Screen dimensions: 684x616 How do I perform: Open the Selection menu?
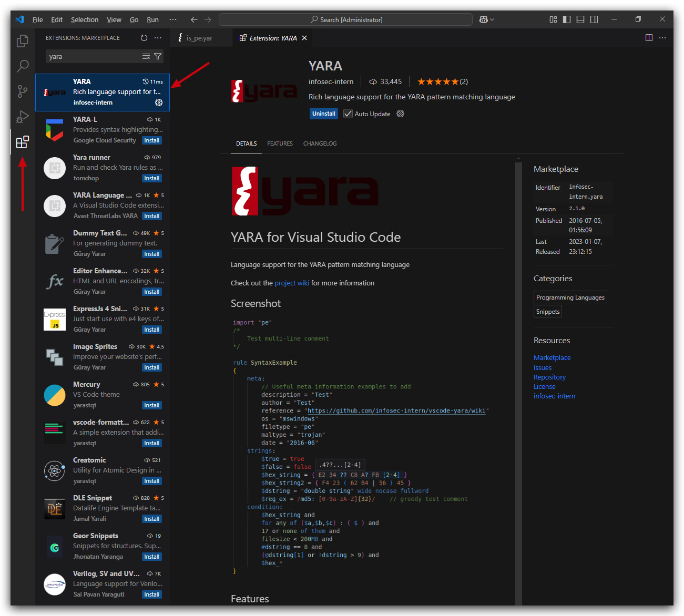click(85, 19)
